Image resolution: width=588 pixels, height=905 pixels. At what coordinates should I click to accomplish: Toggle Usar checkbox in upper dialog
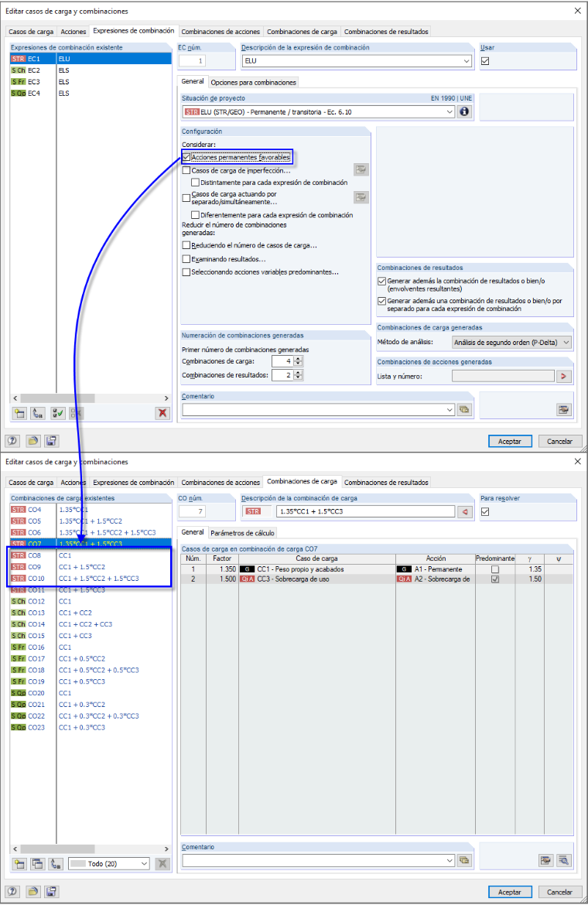click(485, 60)
